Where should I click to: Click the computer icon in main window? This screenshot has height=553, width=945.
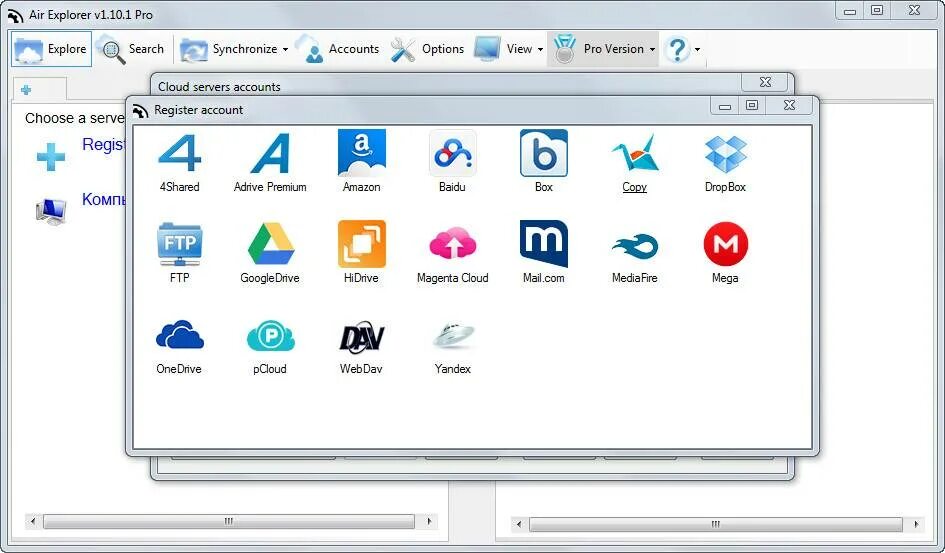(x=51, y=211)
